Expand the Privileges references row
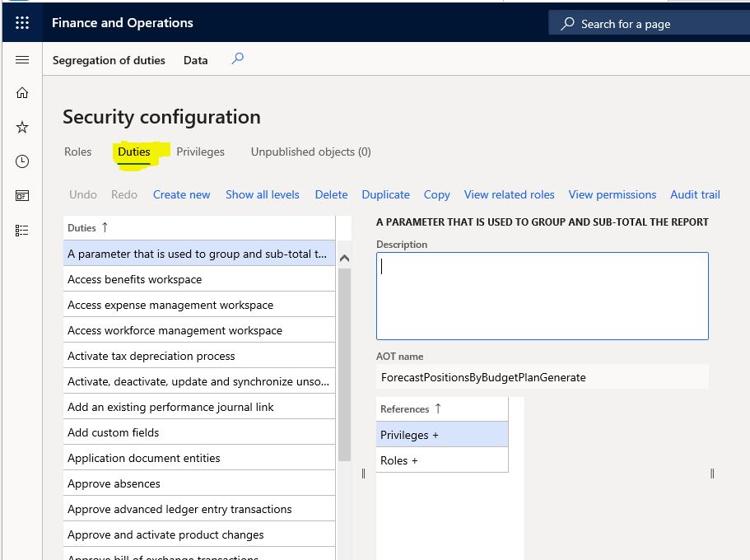The height and width of the screenshot is (560, 750). point(442,435)
